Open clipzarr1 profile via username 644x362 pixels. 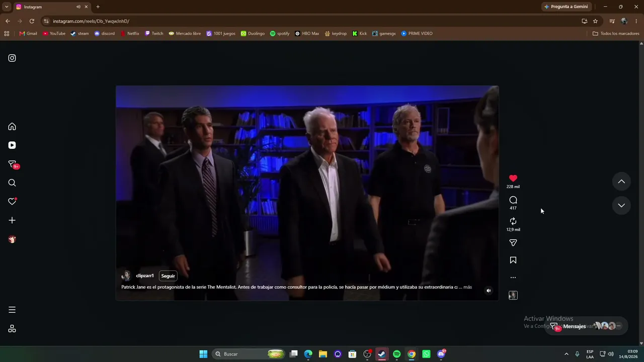(145, 276)
